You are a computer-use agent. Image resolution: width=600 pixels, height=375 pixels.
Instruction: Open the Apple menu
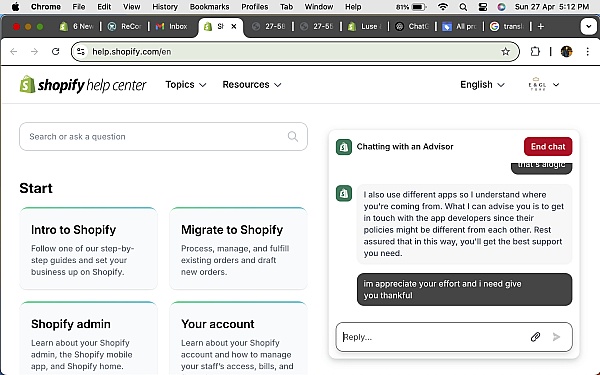pos(15,7)
